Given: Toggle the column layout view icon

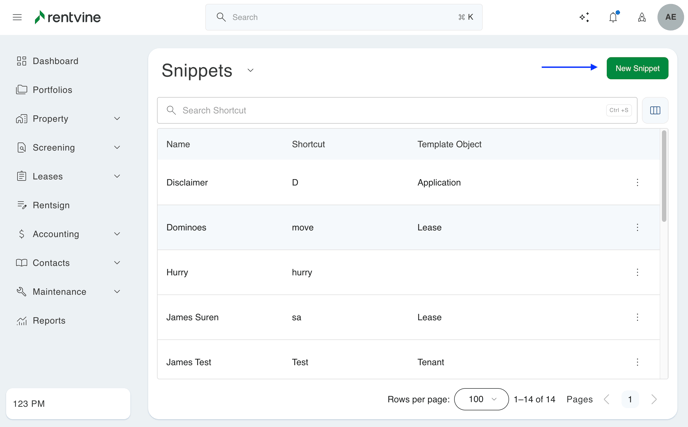Looking at the screenshot, I should click(655, 110).
